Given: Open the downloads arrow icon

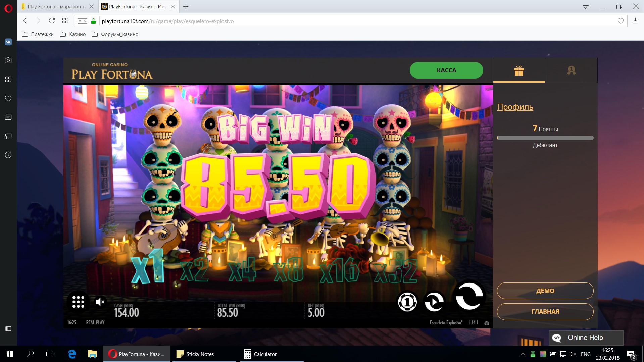Looking at the screenshot, I should [x=635, y=21].
